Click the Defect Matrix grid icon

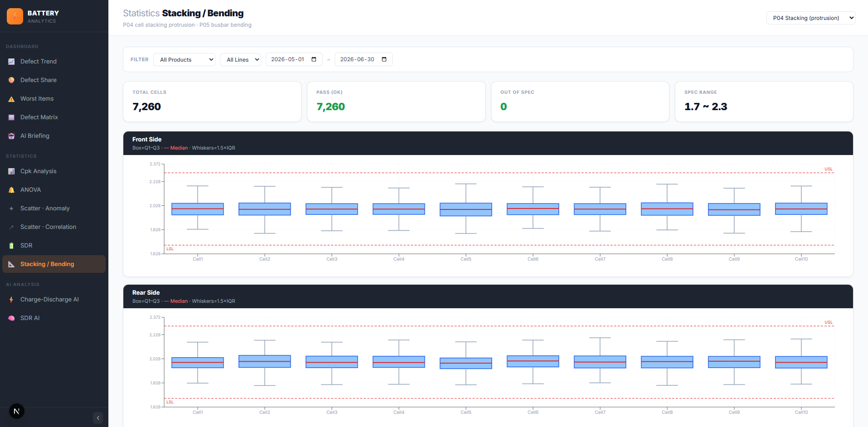click(11, 117)
